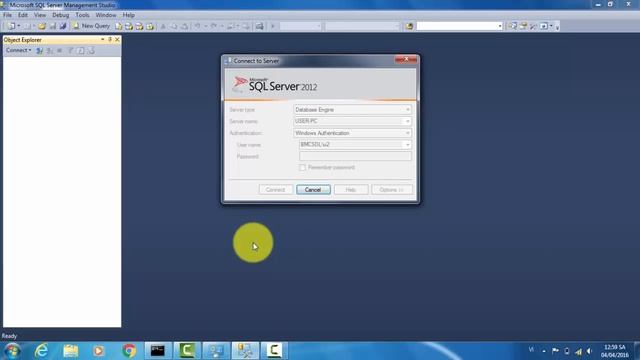Click the Cut scissors icon
This screenshot has width=640, height=360.
pyautogui.click(x=163, y=26)
